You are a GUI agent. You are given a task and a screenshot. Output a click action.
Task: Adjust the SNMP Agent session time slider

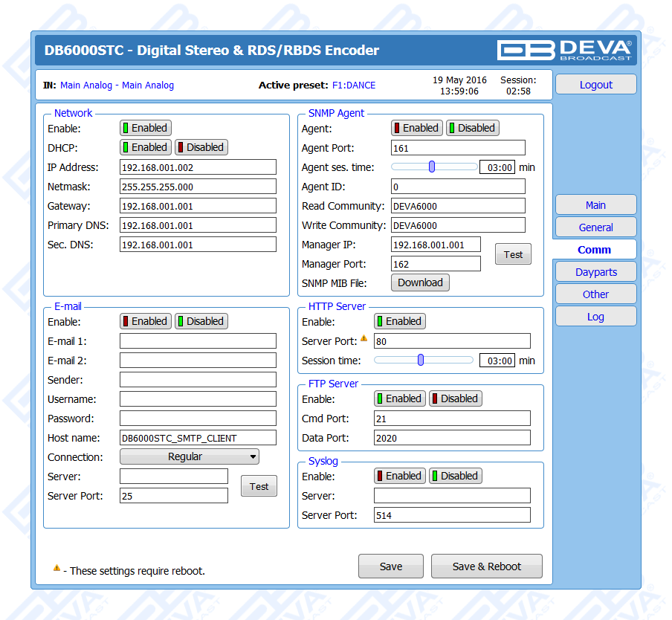pos(432,167)
